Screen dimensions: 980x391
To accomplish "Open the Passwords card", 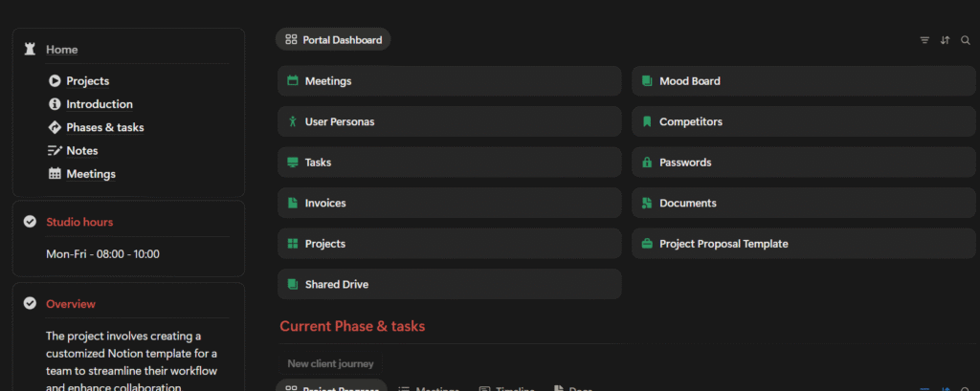I will [804, 163].
